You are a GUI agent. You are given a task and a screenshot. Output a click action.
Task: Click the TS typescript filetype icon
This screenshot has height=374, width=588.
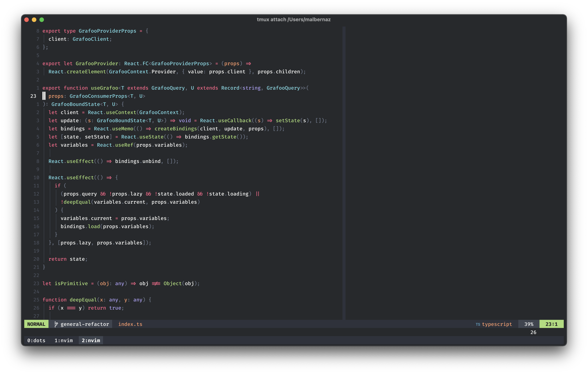click(478, 324)
